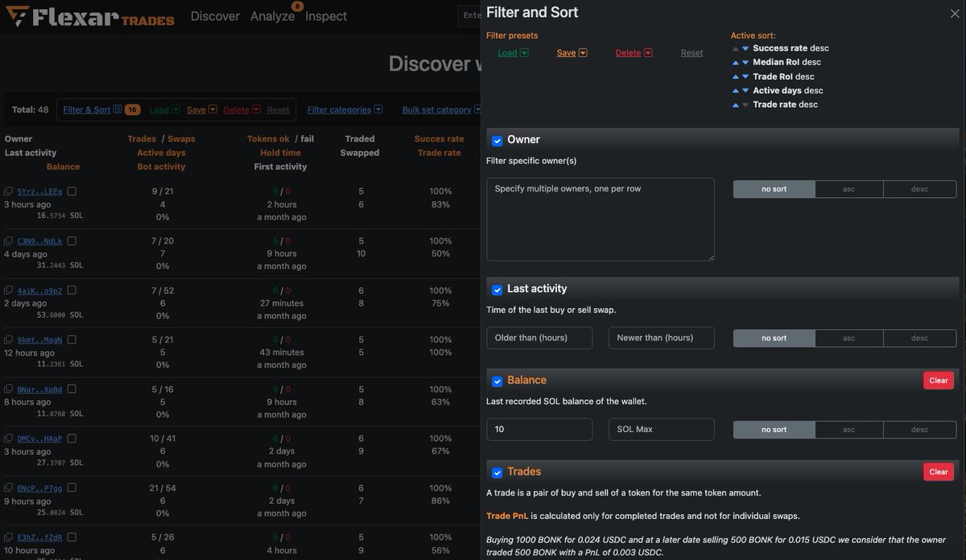Click Reset link in Filter presets
This screenshot has width=966, height=560.
pos(691,53)
